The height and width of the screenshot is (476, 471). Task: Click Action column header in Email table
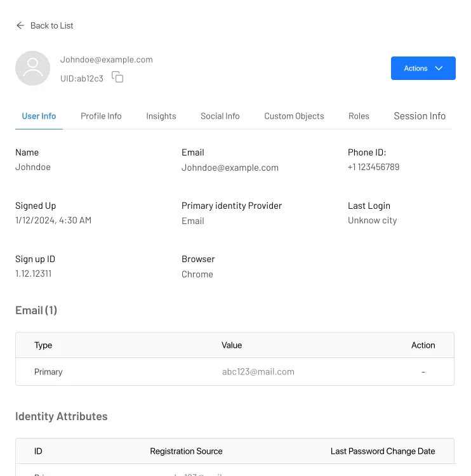423,345
